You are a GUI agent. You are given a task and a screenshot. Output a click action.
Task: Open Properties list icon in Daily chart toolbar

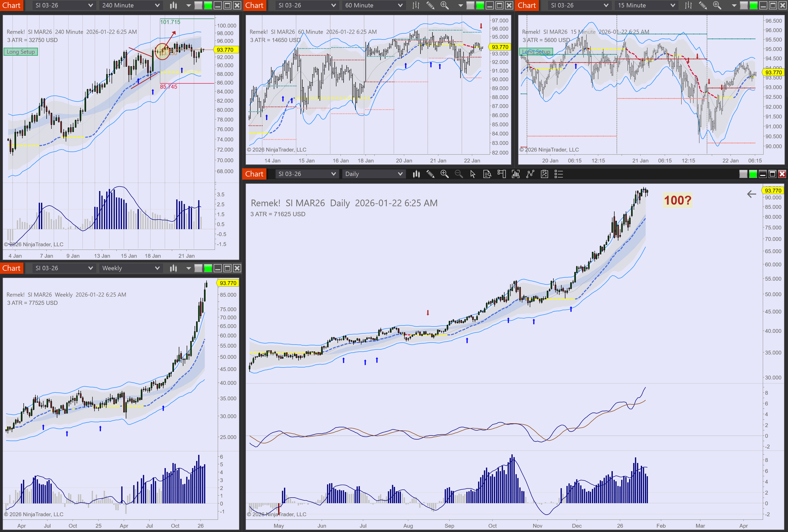(559, 174)
